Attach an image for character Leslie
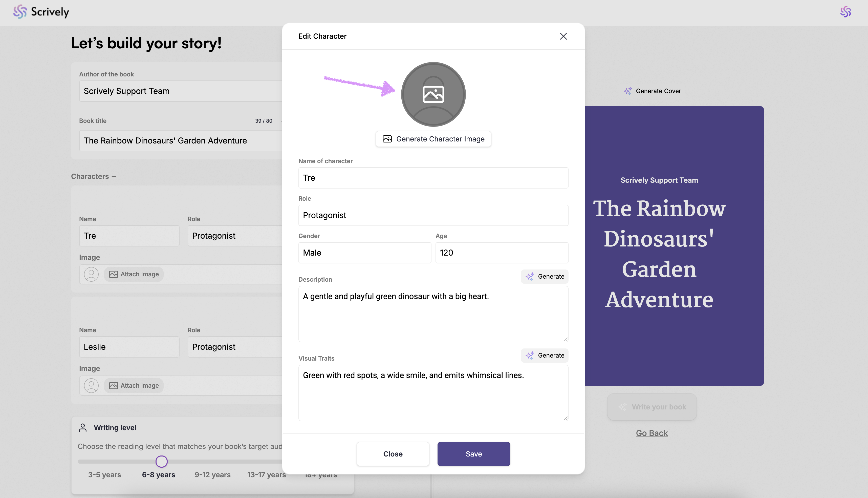Screen dimensions: 868x498 134,385
